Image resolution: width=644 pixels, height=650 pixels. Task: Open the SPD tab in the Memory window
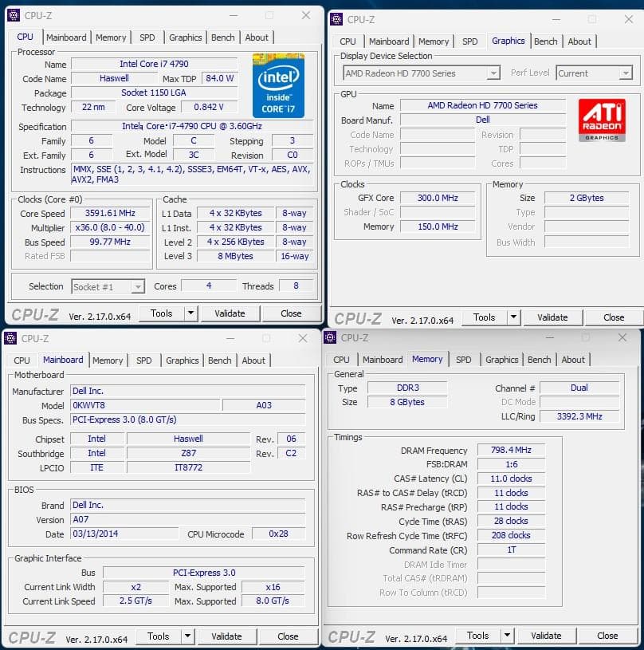point(463,360)
